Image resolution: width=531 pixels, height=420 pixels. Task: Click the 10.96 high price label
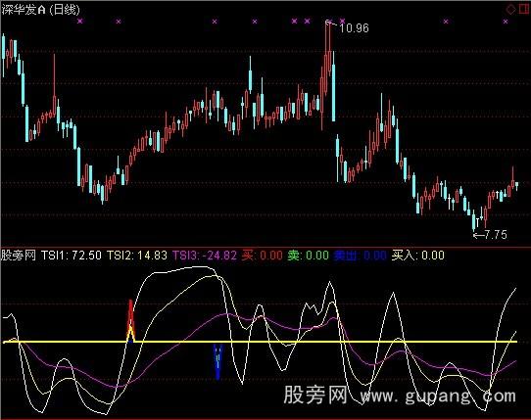(x=354, y=28)
